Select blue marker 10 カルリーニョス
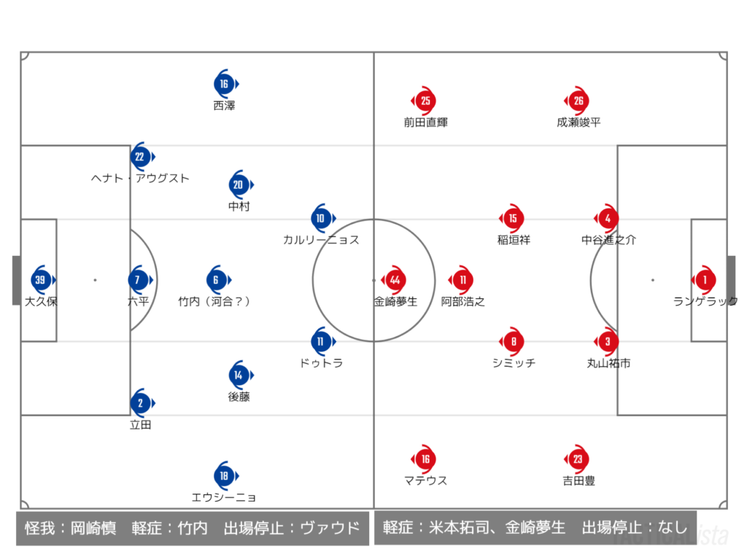 point(322,218)
